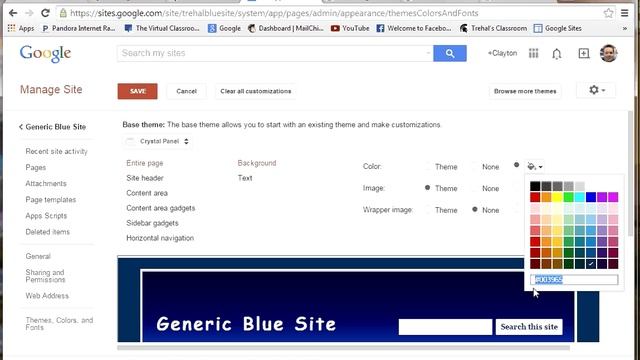Open the Trehal's Classroom bookmark
This screenshot has height=360, width=640.
(x=493, y=28)
